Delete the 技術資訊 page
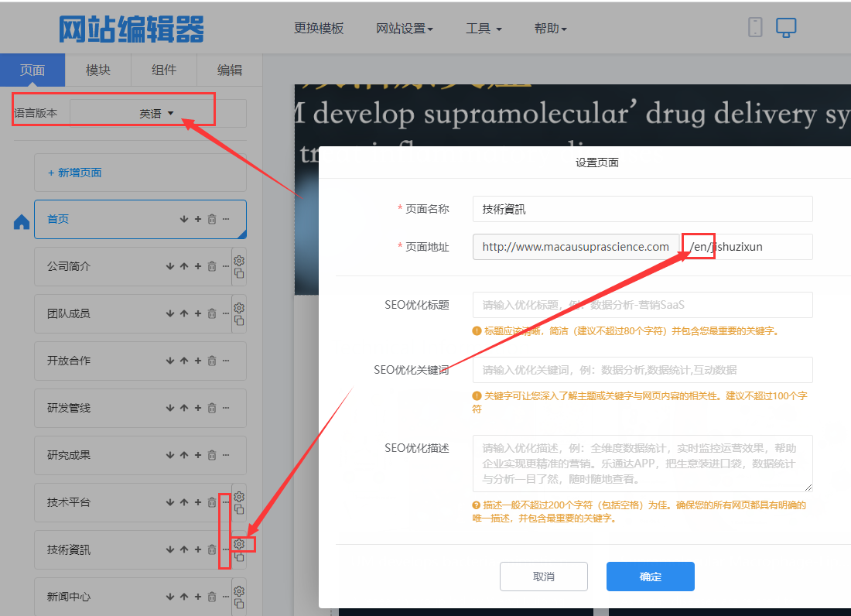Screen dimensions: 851x616 212,549
